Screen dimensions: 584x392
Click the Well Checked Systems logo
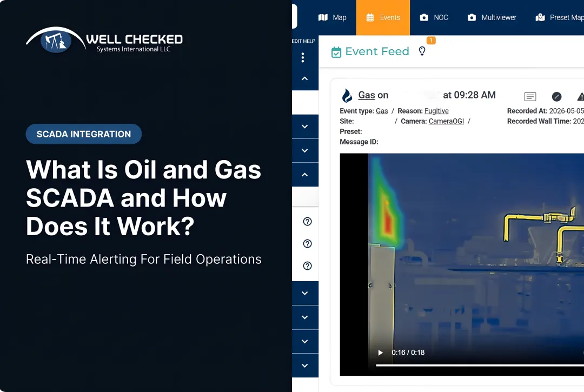[x=104, y=40]
